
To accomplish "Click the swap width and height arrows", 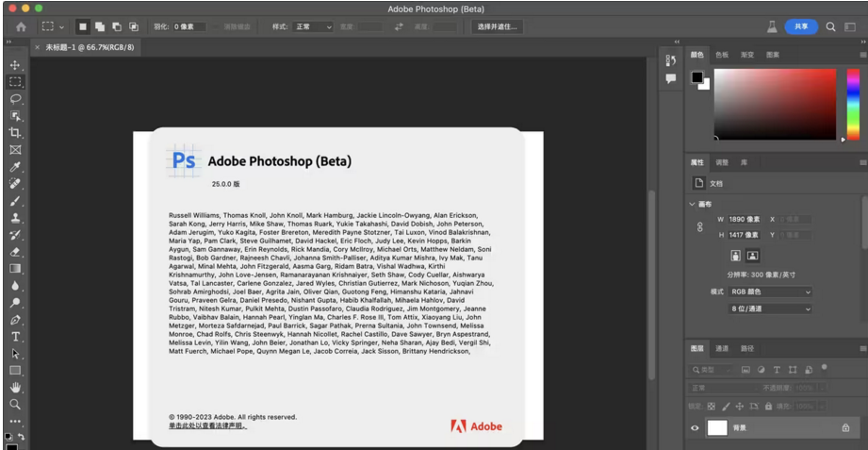I will click(399, 26).
